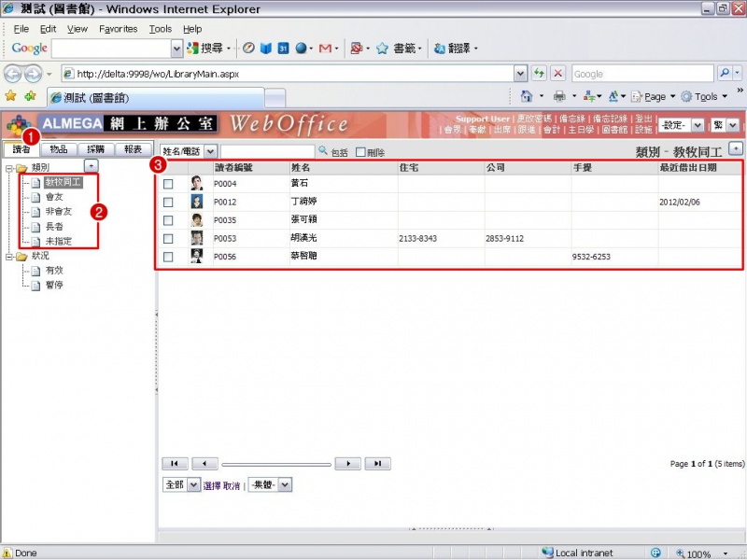Open the Favorites menu

tap(119, 29)
